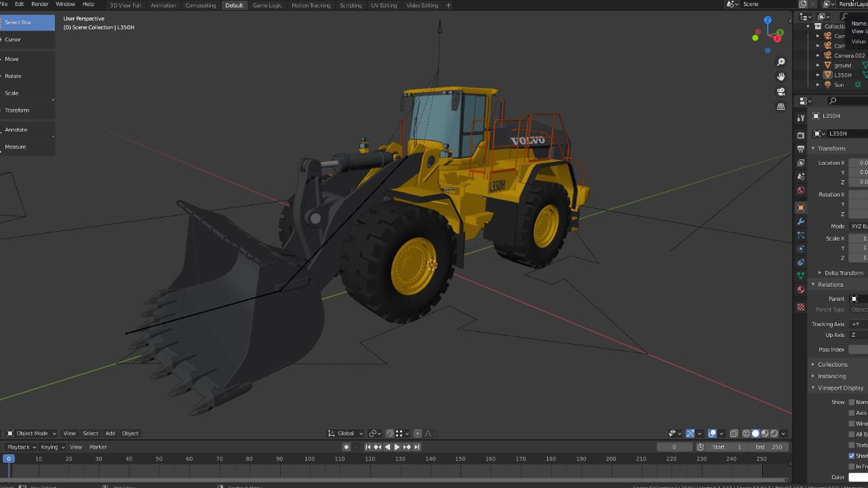Open the Material properties tab icon
This screenshot has width=868, height=488.
(x=801, y=289)
